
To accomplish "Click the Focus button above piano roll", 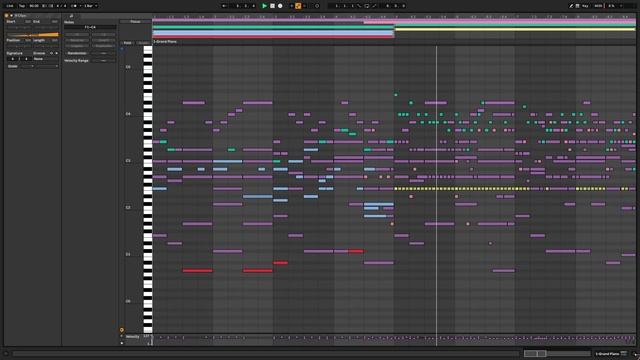I will [135, 22].
